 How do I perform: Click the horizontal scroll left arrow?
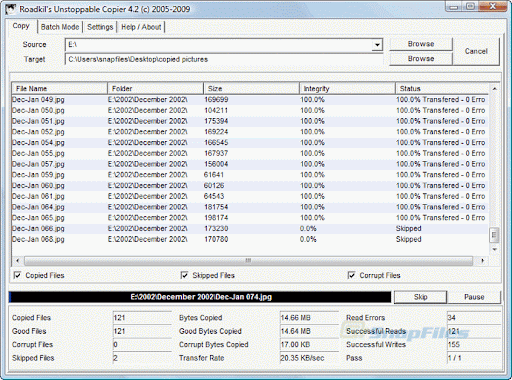click(18, 260)
